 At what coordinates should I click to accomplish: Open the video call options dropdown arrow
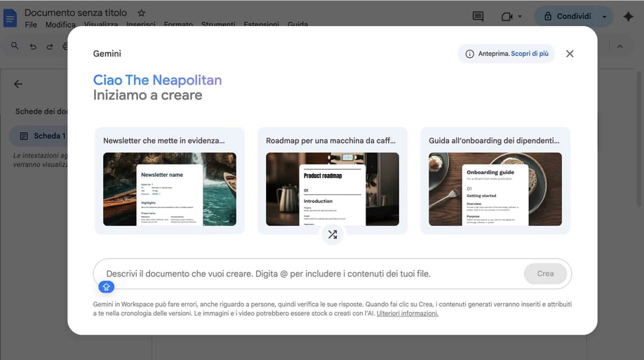point(520,16)
